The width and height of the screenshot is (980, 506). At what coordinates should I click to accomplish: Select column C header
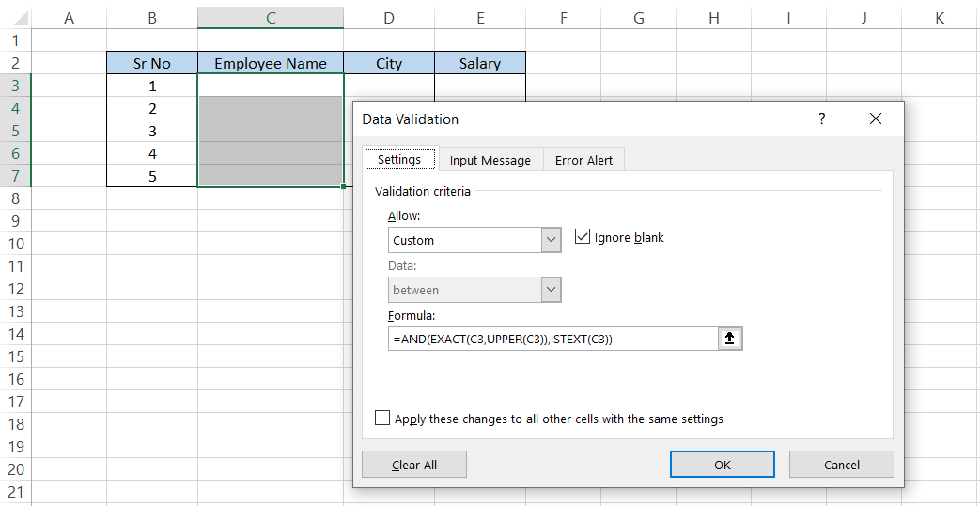tap(271, 18)
